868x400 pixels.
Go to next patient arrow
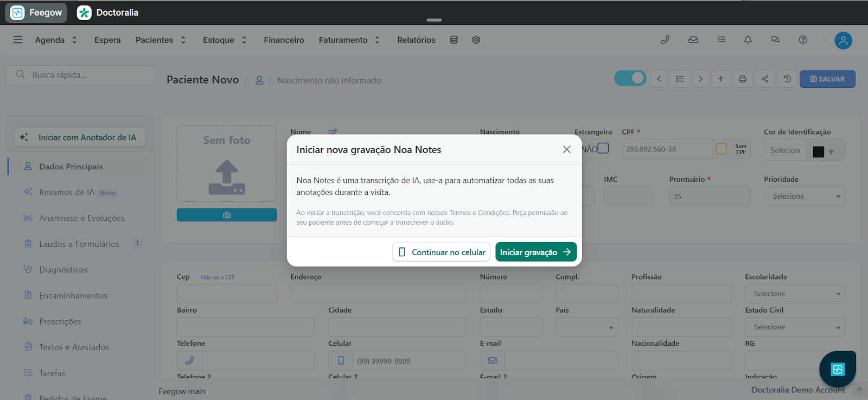(700, 79)
